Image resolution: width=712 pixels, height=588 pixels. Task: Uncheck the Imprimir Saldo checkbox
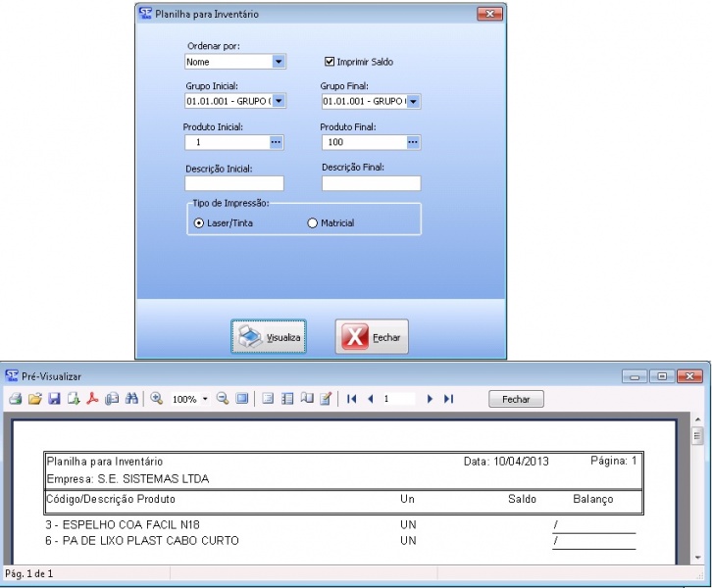coord(330,62)
